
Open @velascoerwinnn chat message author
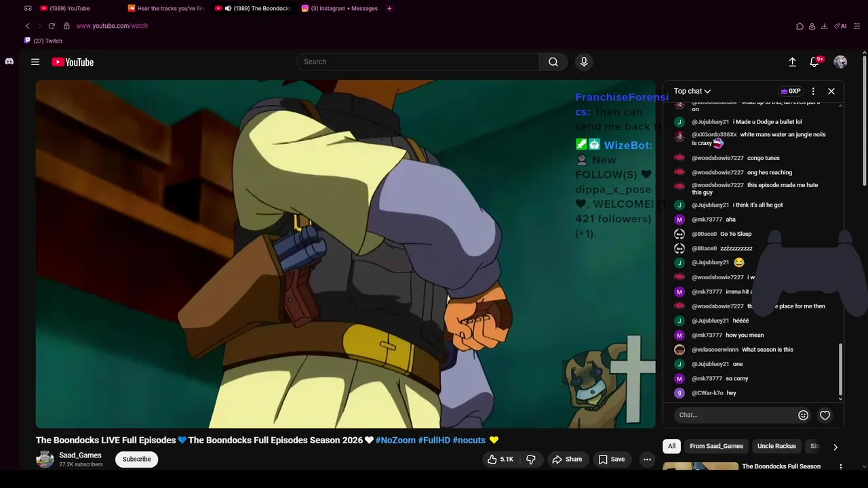pyautogui.click(x=715, y=350)
